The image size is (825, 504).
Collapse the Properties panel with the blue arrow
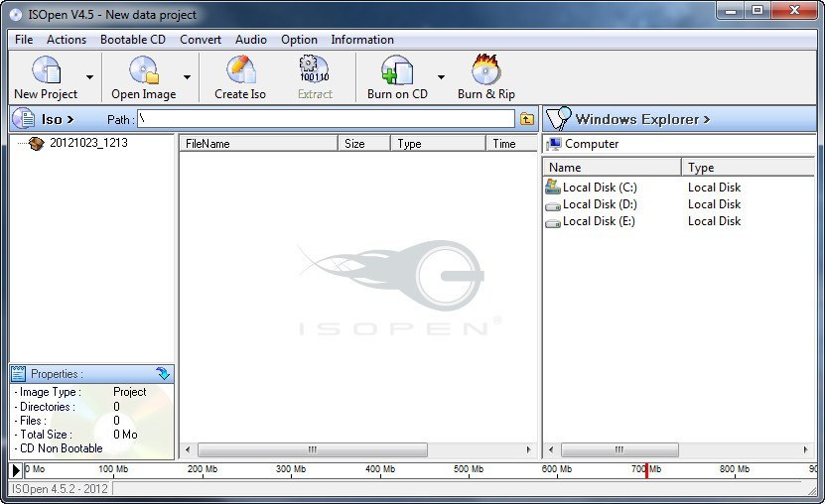[x=163, y=374]
